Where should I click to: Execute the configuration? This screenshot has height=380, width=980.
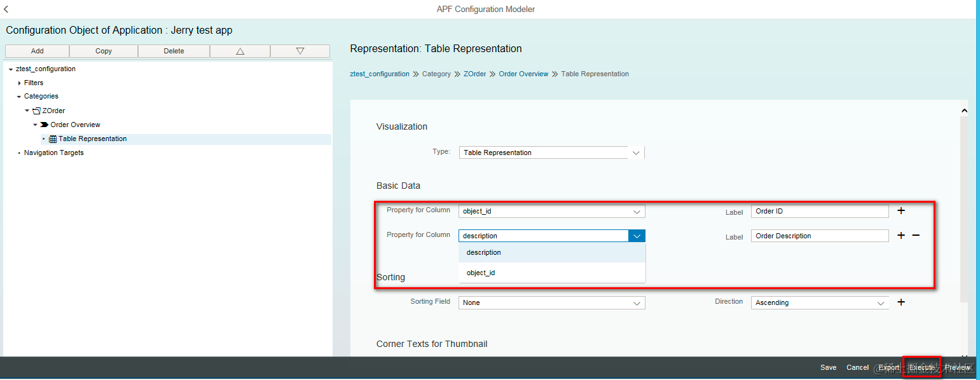[921, 367]
